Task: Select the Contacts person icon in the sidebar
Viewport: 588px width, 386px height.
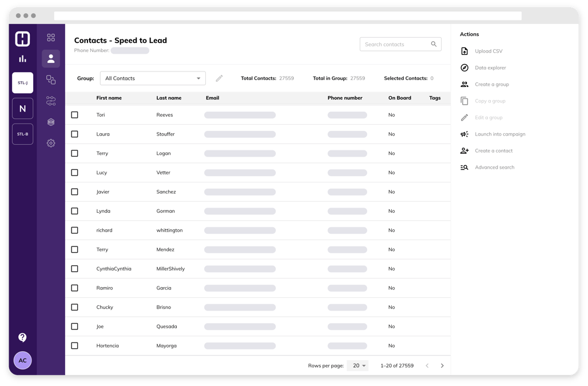Action: (51, 58)
